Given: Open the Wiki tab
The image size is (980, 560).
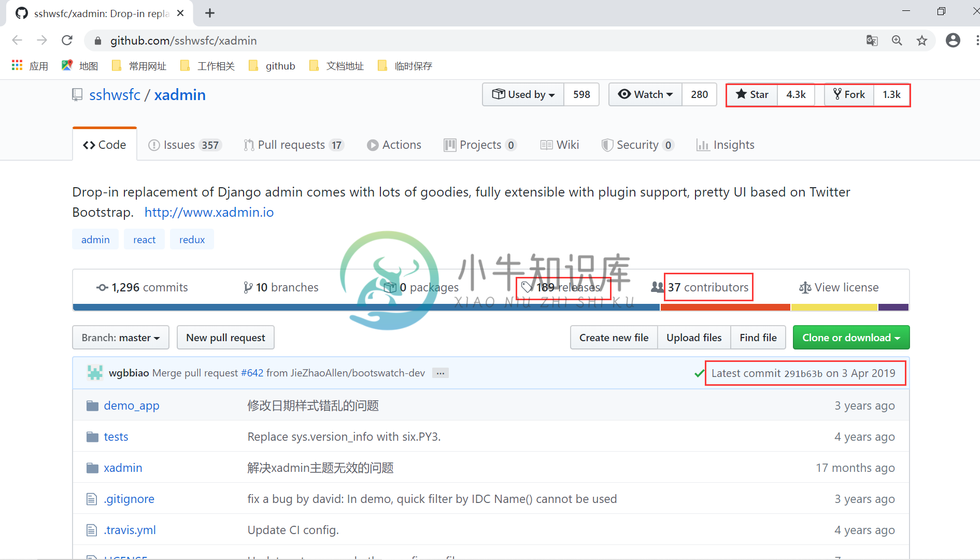Looking at the screenshot, I should tap(560, 145).
